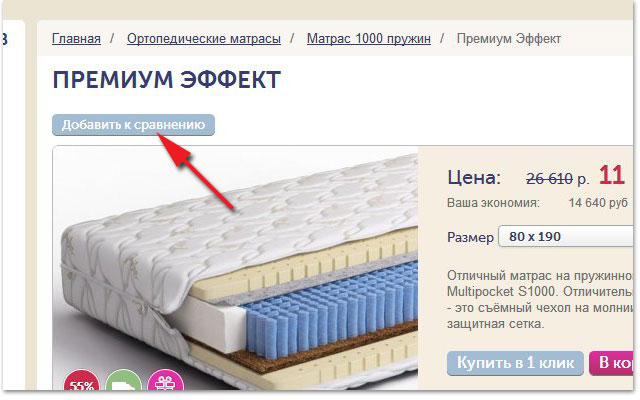Click the red 55% discount badge
Image resolution: width=640 pixels, height=400 pixels.
[82, 380]
